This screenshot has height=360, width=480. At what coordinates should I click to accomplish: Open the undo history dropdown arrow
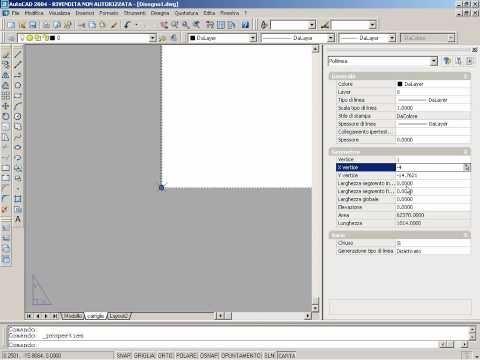[136, 25]
